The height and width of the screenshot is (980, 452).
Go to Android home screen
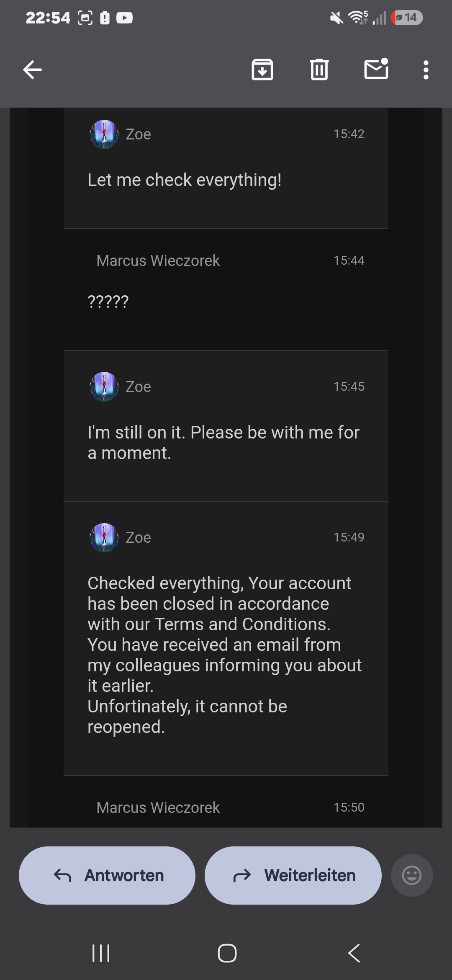coord(227,953)
